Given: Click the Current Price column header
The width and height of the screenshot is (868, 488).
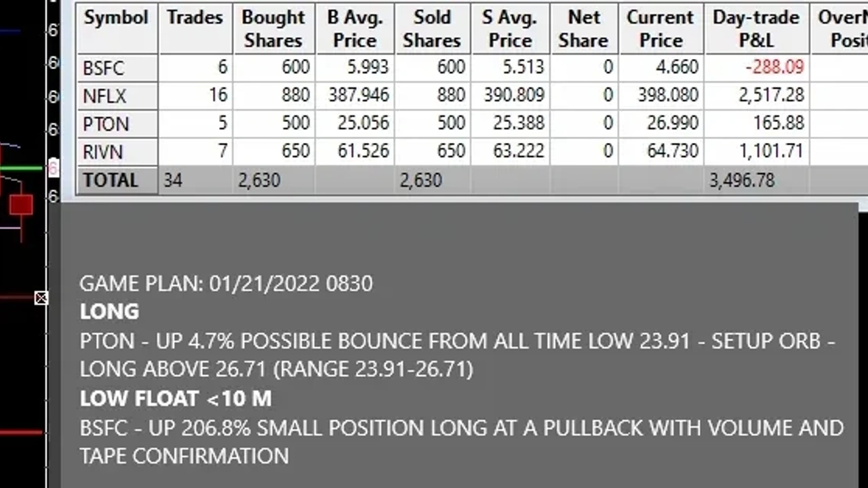Looking at the screenshot, I should click(x=660, y=28).
